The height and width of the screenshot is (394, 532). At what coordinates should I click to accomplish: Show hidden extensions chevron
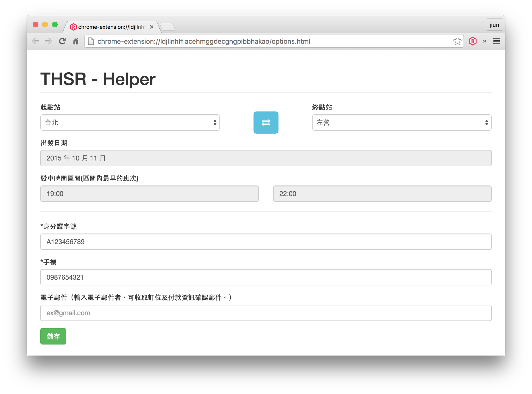[x=484, y=41]
